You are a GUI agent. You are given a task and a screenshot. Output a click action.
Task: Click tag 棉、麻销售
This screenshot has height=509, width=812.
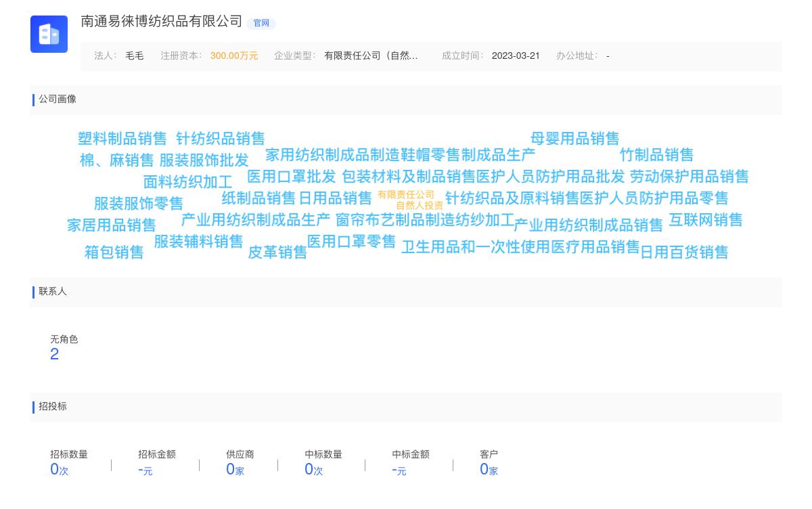(x=117, y=160)
